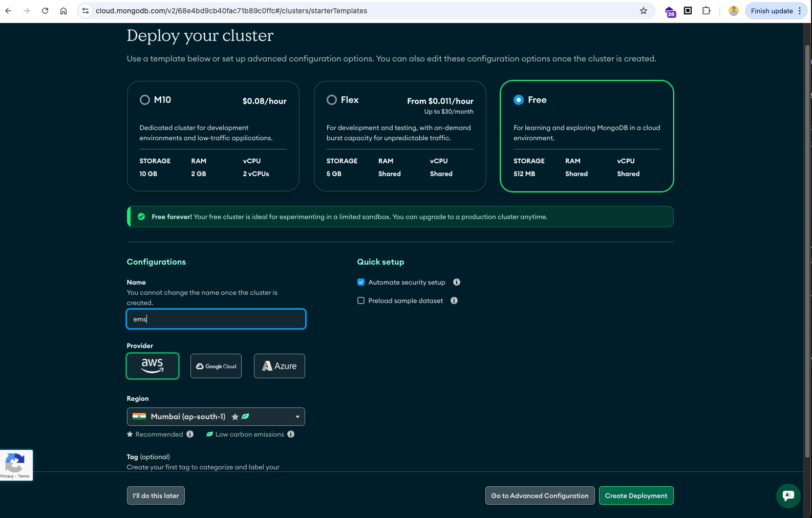Open the Privacy link in reCAPTCHA badge
812x518 pixels.
pyautogui.click(x=7, y=476)
